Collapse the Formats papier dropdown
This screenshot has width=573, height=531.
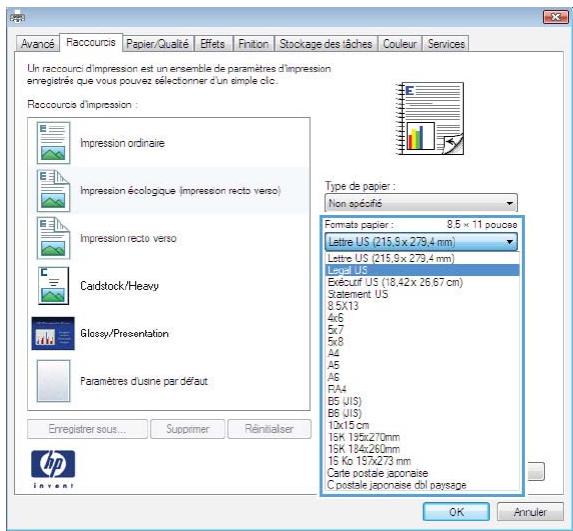click(421, 242)
